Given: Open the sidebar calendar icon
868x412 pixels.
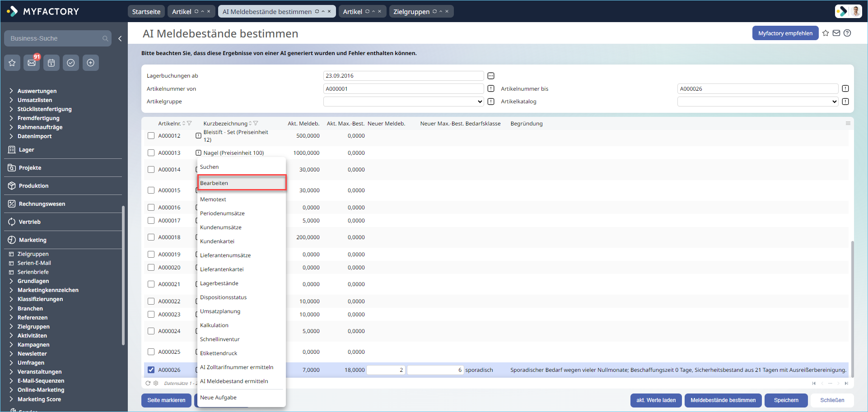Looking at the screenshot, I should 51,63.
